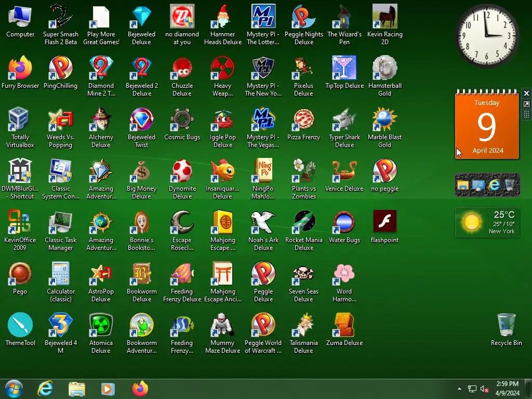Click the computer monitor icon in launcher gadget
This screenshot has height=399, width=532.
click(478, 185)
